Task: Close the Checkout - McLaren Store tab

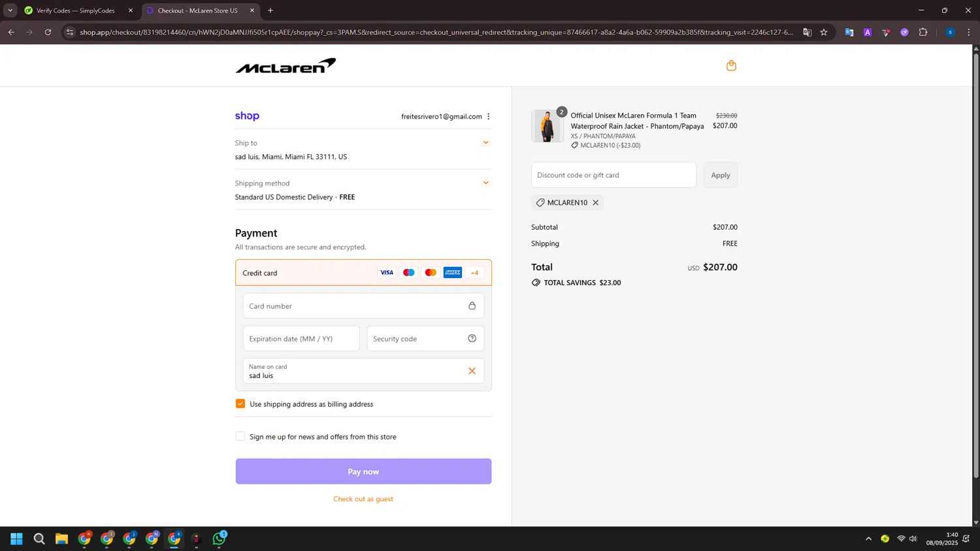Action: [252, 10]
